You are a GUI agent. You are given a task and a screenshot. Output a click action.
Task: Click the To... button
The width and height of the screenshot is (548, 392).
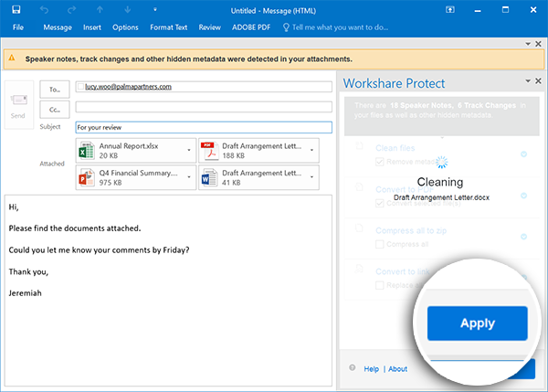(55, 90)
